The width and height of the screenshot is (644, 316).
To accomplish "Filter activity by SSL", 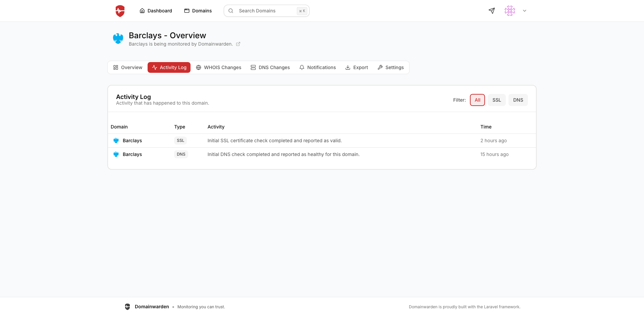I will point(497,100).
